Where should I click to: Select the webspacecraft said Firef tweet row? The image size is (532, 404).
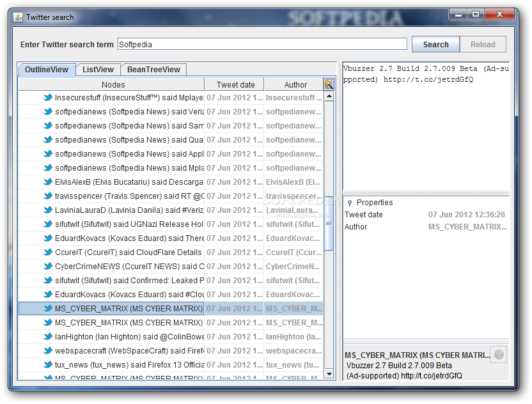coord(171,351)
